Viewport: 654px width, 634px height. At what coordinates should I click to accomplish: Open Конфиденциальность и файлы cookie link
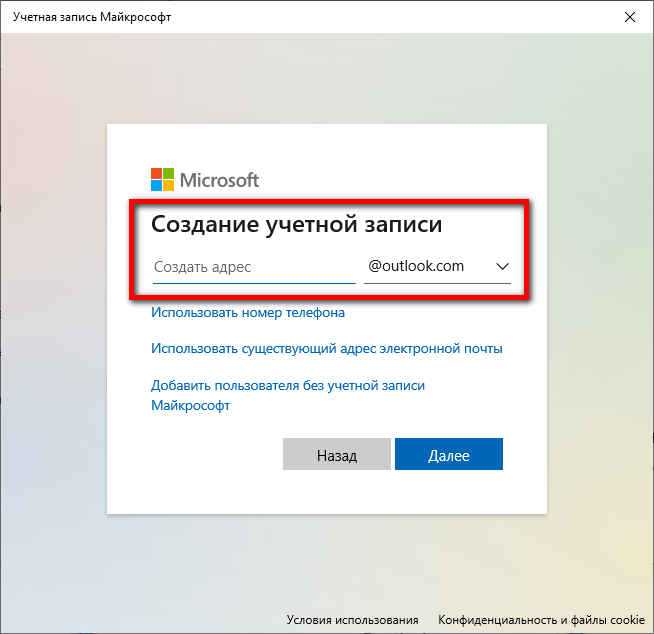pos(541,620)
